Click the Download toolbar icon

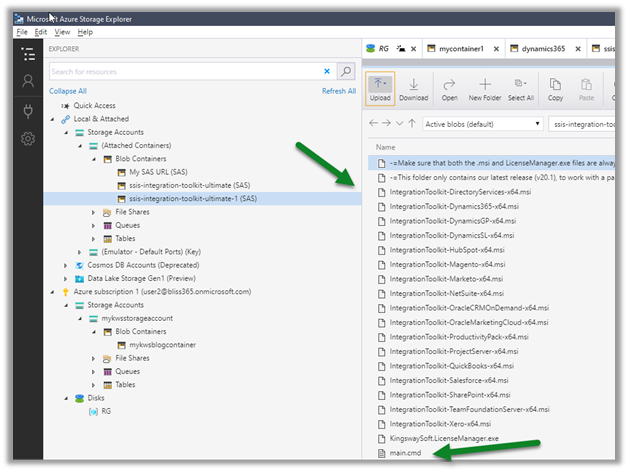(413, 88)
